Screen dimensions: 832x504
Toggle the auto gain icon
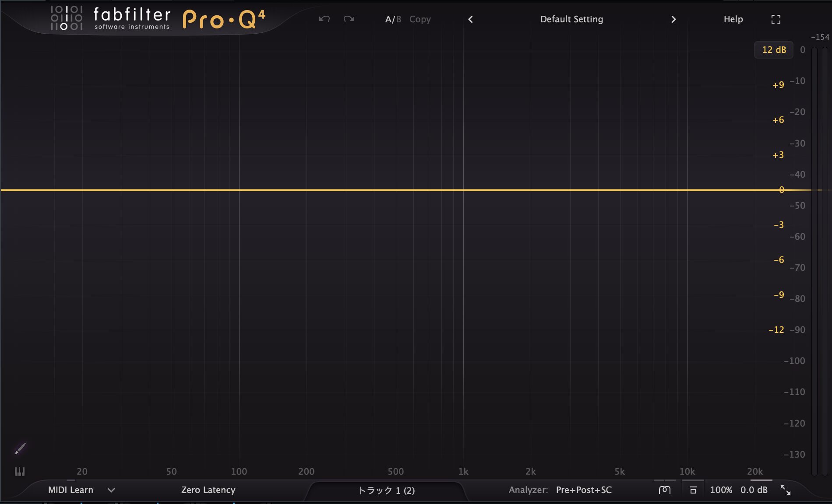point(665,490)
